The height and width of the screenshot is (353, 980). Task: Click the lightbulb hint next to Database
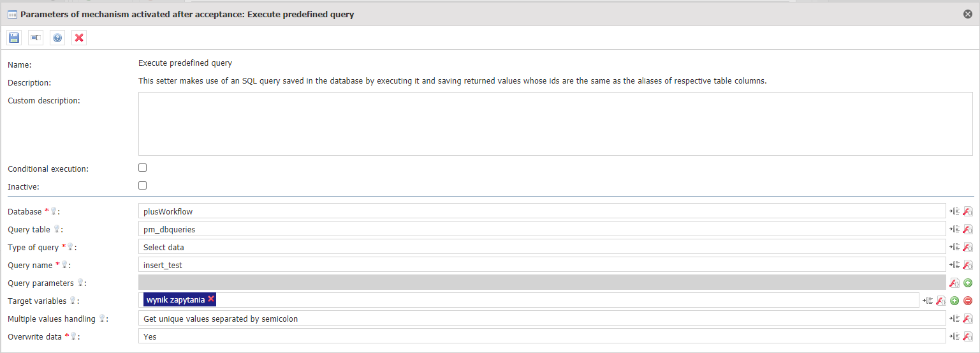(x=54, y=211)
